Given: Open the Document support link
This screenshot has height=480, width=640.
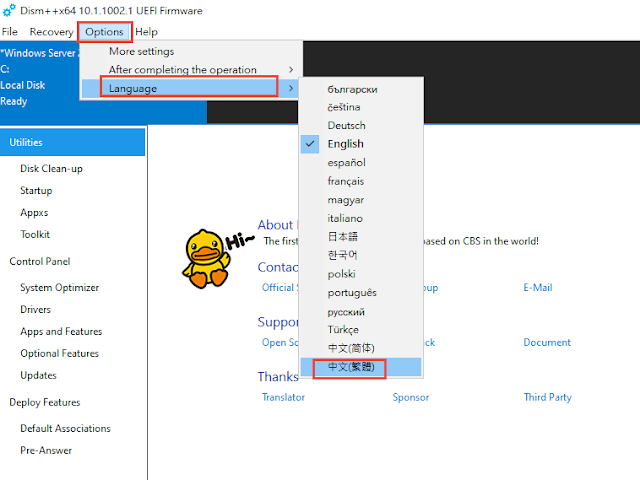Looking at the screenshot, I should [x=547, y=342].
